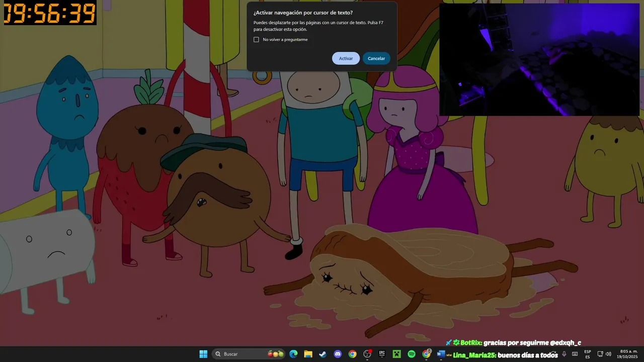The height and width of the screenshot is (362, 644).
Task: Open the Windows Start menu
Action: (203, 354)
